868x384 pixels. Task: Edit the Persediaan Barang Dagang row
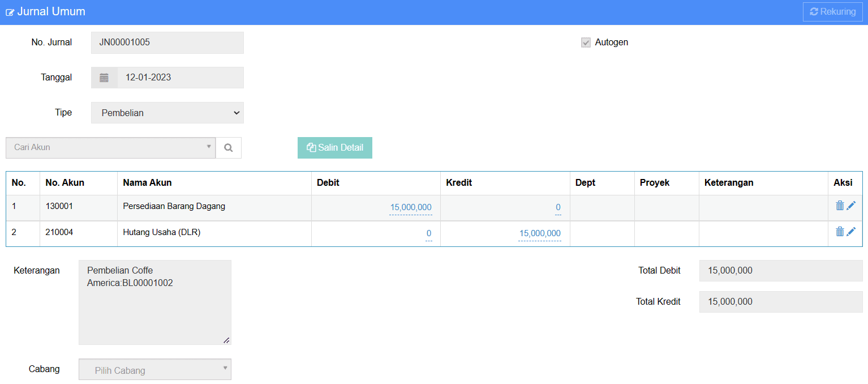tap(851, 206)
